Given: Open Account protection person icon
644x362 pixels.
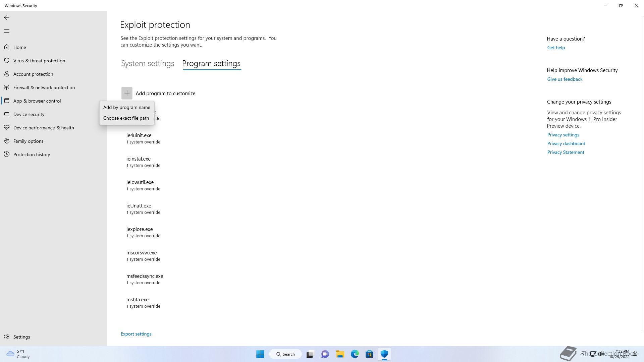Looking at the screenshot, I should (7, 74).
